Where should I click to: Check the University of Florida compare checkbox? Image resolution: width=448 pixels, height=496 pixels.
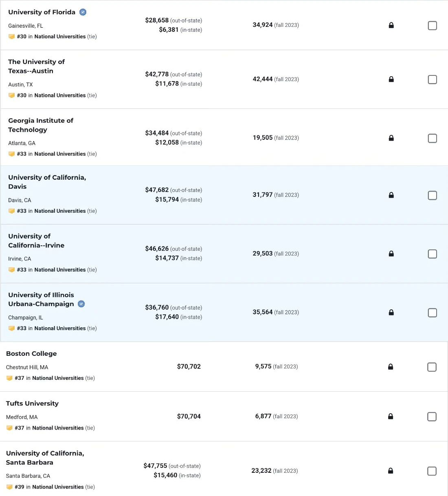[433, 26]
